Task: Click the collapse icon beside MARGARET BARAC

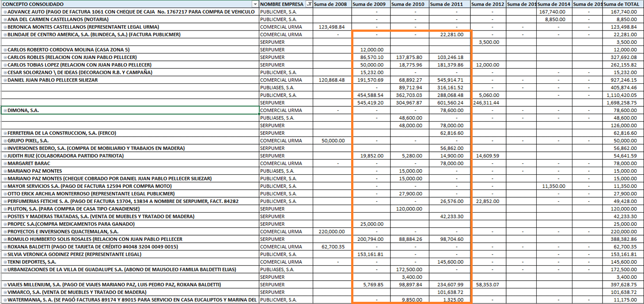Action: (5, 163)
